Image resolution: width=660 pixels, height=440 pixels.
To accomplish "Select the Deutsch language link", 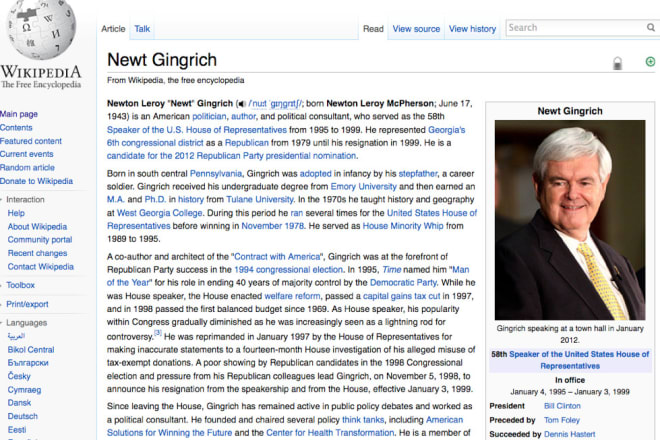I will coord(23,416).
